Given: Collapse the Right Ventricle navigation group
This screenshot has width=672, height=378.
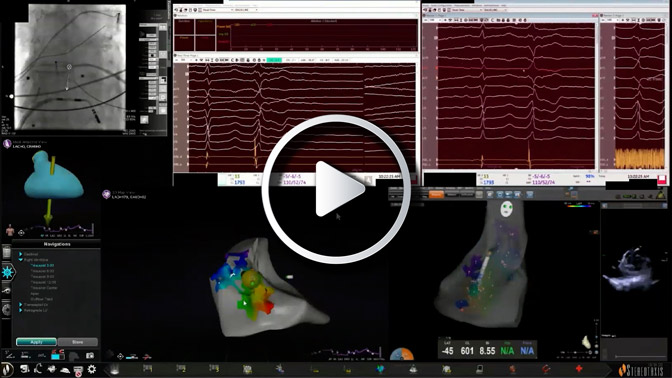Looking at the screenshot, I should 20,260.
